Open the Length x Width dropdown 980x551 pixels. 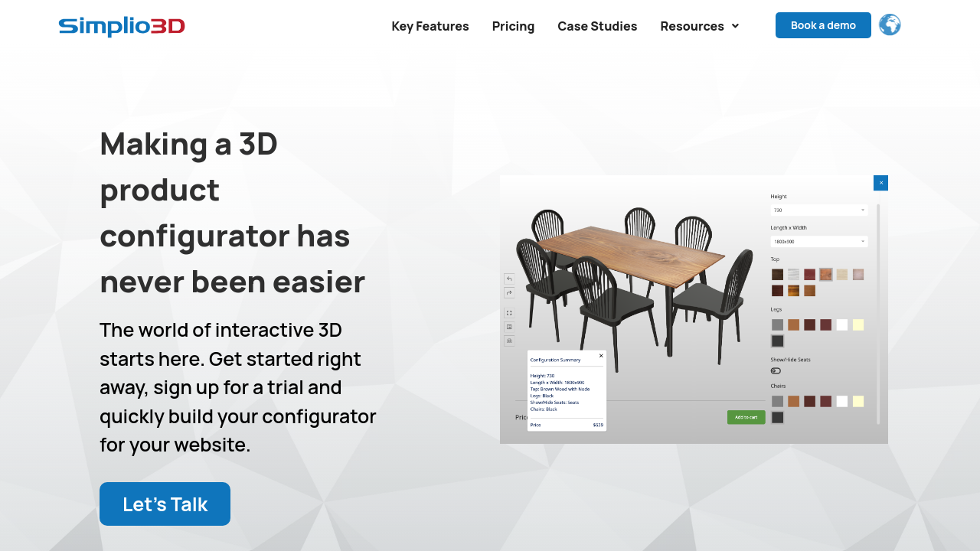coord(818,241)
